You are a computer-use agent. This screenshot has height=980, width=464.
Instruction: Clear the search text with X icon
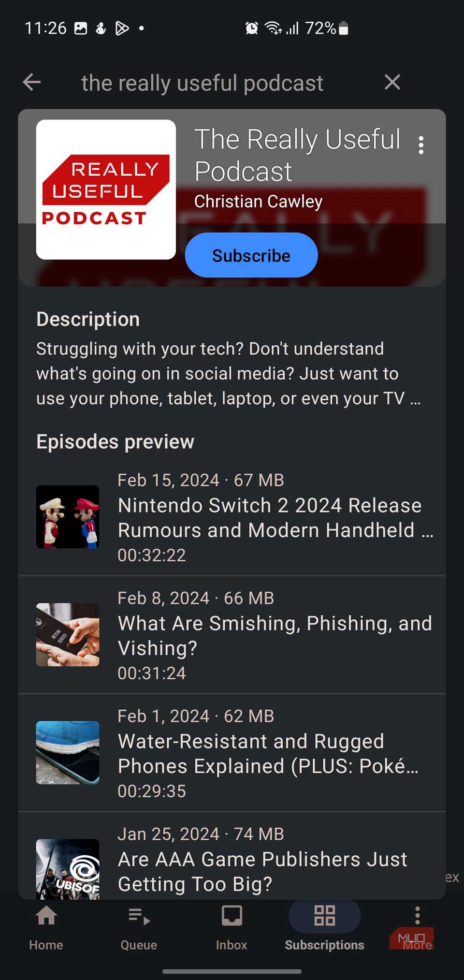tap(392, 82)
